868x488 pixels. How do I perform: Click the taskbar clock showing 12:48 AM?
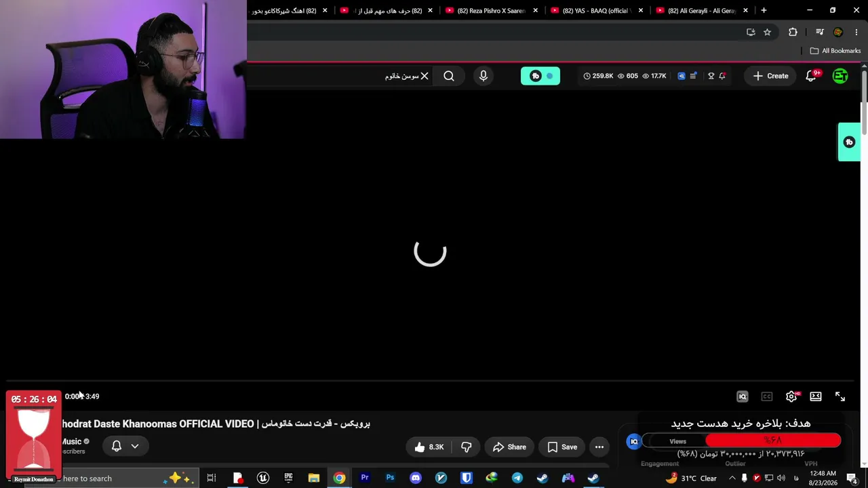pos(823,479)
